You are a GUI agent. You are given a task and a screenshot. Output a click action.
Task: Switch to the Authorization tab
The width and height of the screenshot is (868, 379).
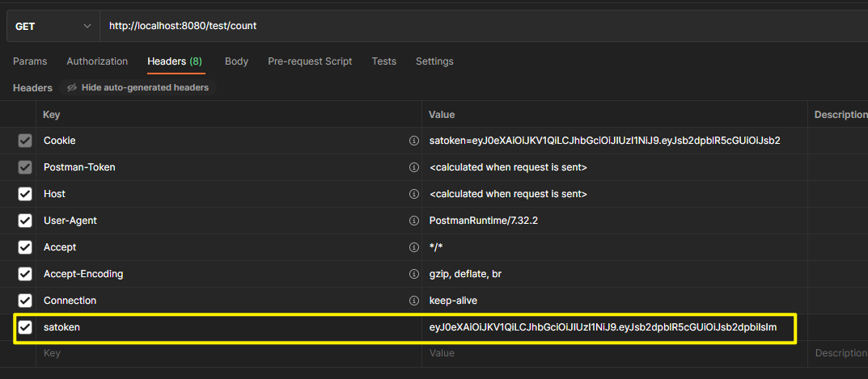pos(97,61)
